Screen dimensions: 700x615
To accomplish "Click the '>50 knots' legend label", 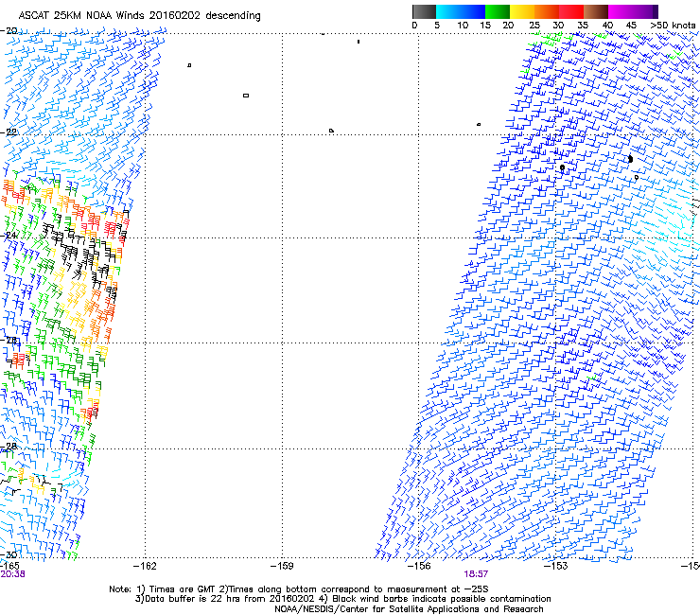I will [673, 26].
